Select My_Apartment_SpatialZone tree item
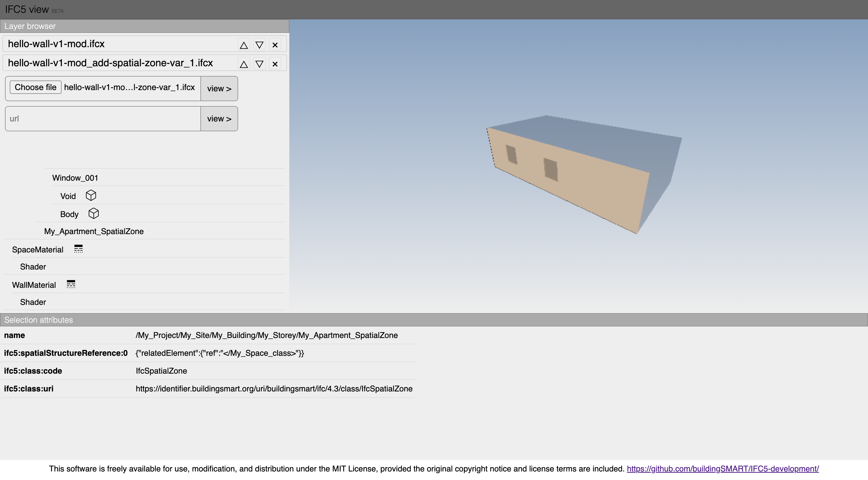The image size is (868, 480). click(x=94, y=231)
